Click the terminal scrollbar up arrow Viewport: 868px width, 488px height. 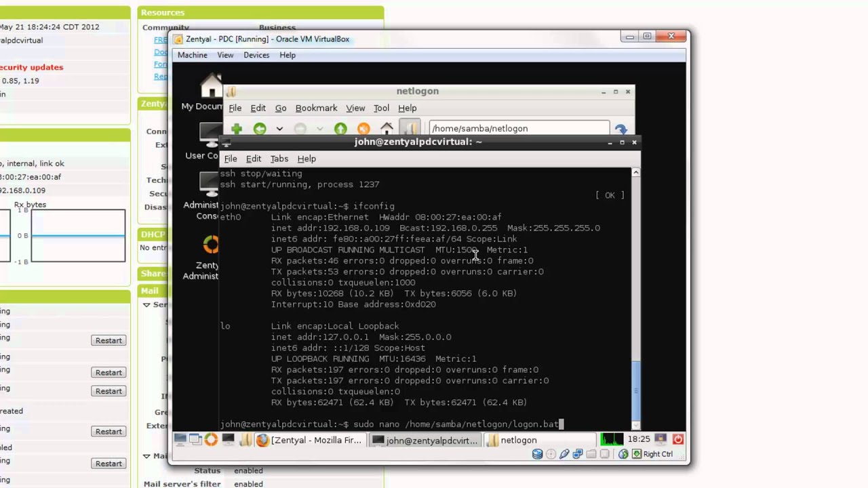click(x=635, y=173)
